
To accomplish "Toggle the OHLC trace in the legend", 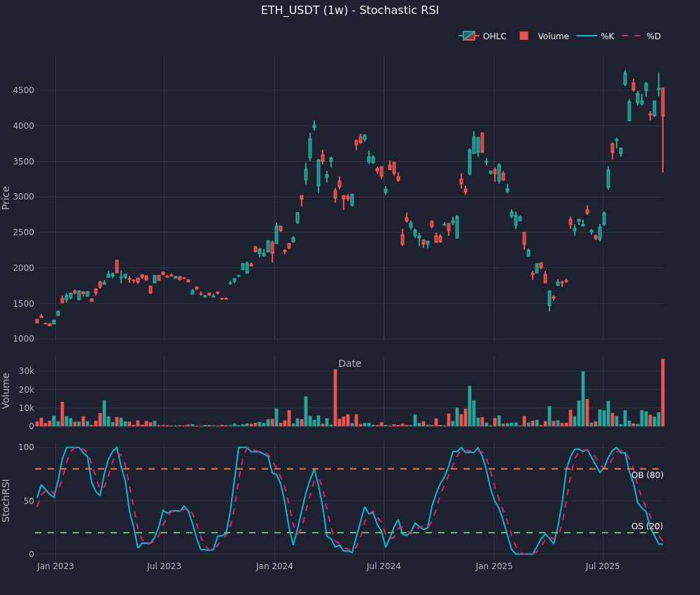I will 482,36.
